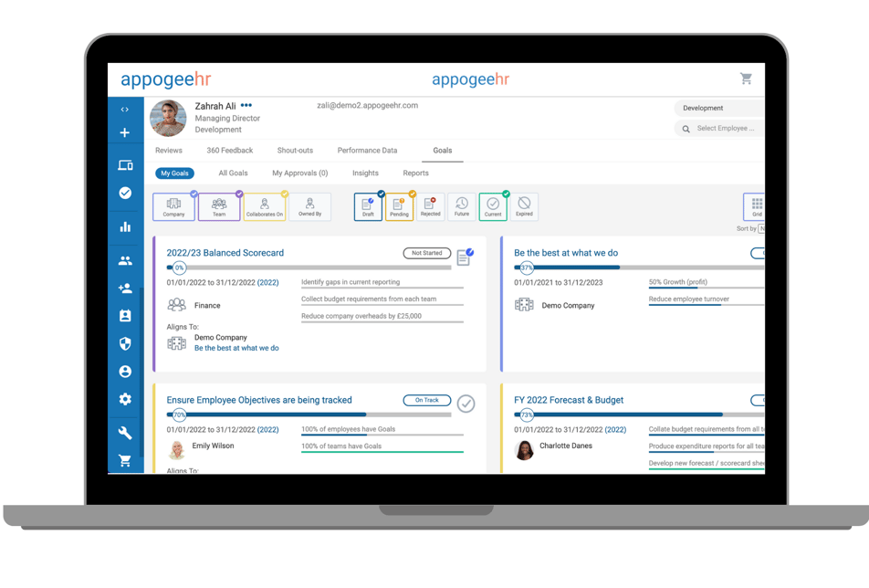This screenshot has width=869, height=588.
Task: Toggle the Expired goals filter
Action: tap(524, 206)
